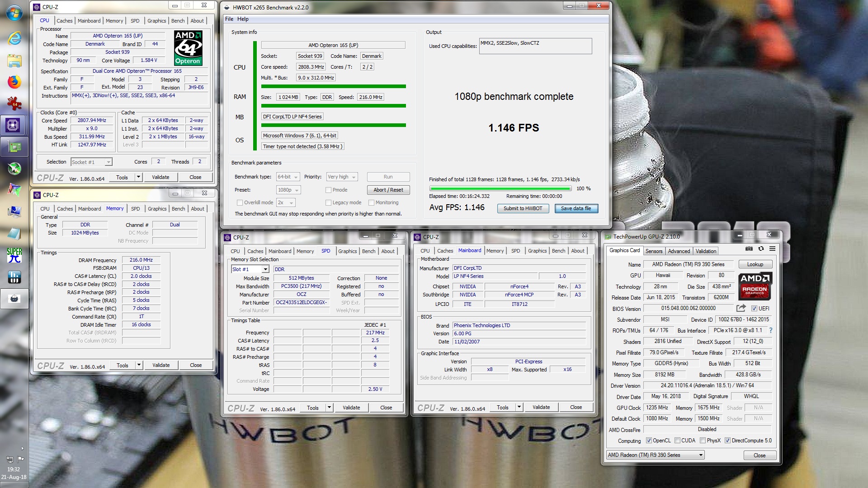Click the computer monitor taskbar icon
Viewport: 868px width, 488px height.
click(14, 211)
